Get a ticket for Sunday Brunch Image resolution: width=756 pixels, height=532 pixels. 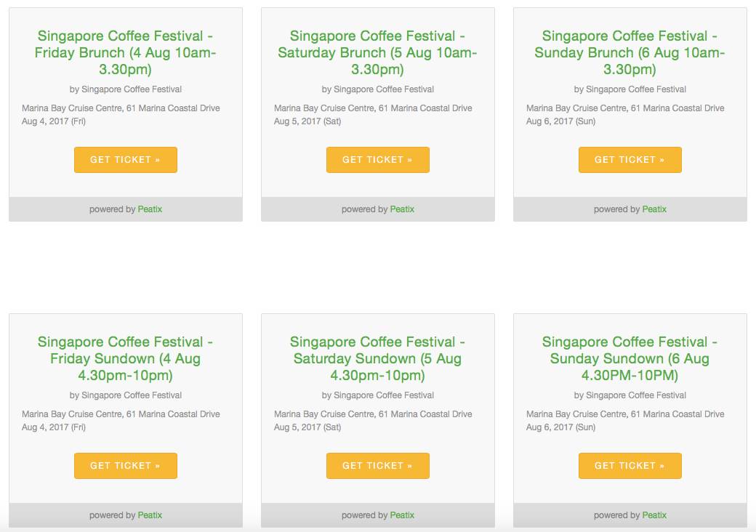point(630,160)
